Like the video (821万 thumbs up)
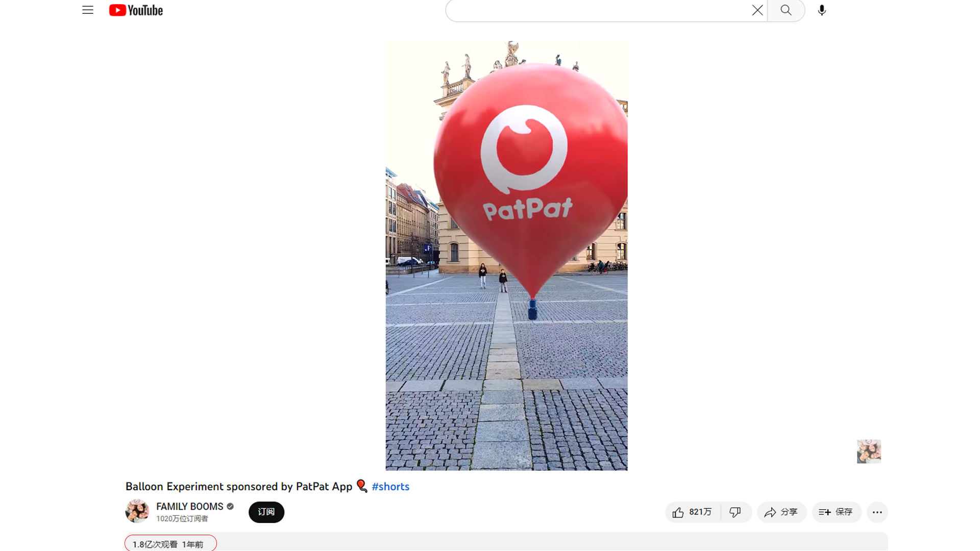The image size is (980, 551). 693,512
